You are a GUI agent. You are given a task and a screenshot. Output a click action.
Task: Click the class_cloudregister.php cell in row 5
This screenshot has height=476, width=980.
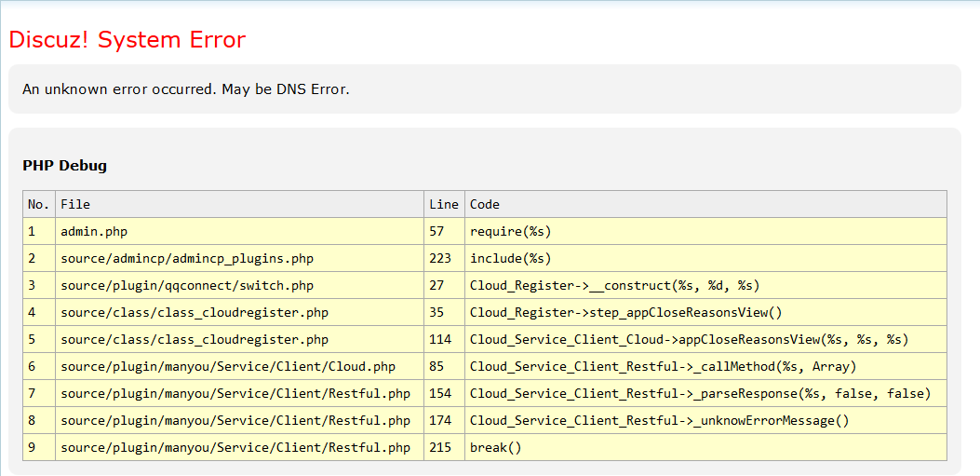coord(239,340)
